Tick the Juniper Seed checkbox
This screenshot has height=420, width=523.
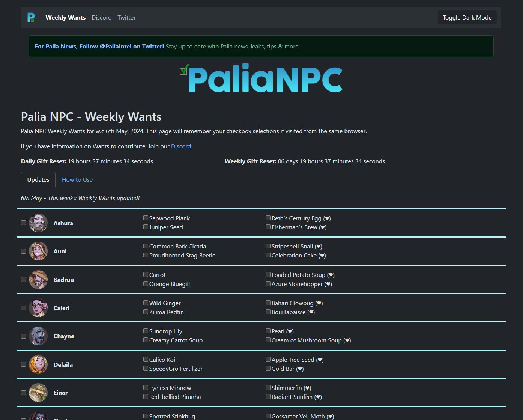(x=146, y=227)
